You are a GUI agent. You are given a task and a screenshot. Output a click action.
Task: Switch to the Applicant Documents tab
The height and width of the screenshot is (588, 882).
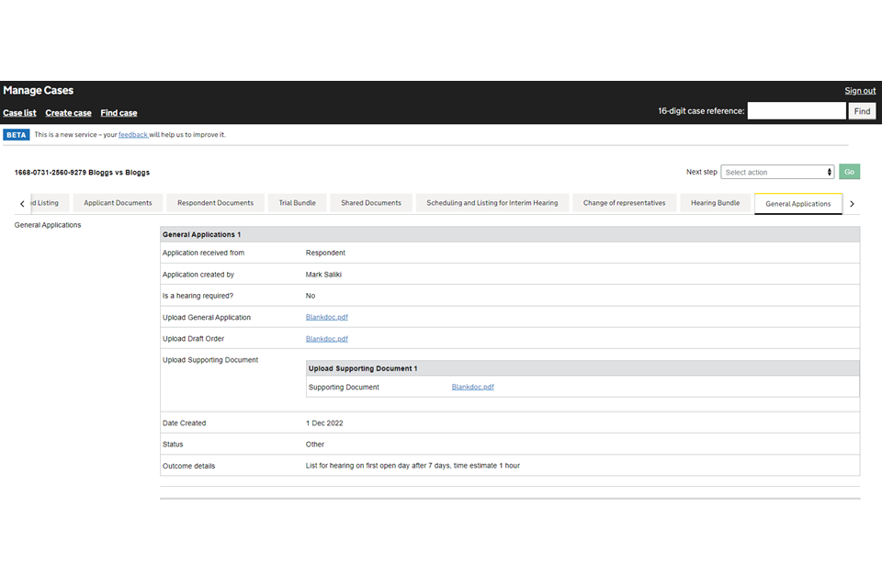(118, 203)
